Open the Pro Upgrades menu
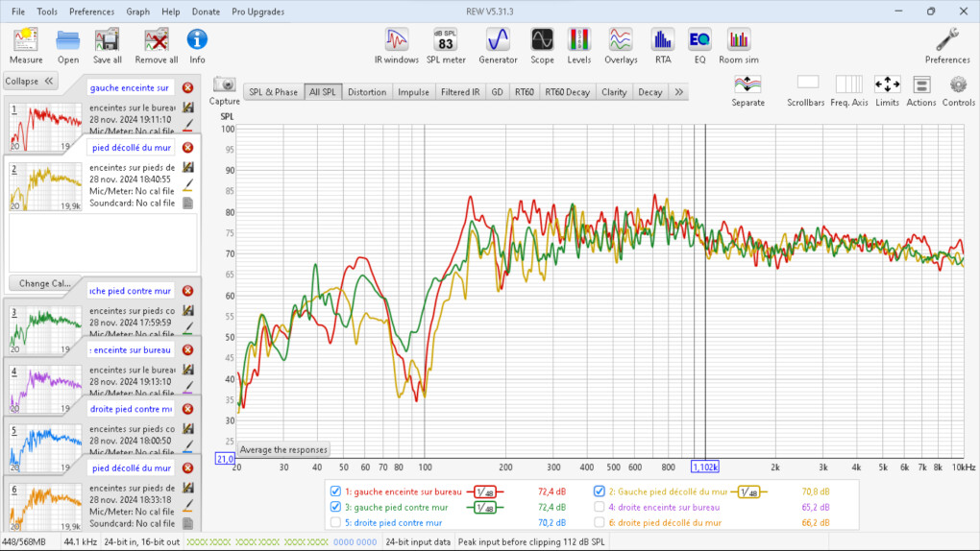The height and width of the screenshot is (551, 980). pyautogui.click(x=257, y=12)
